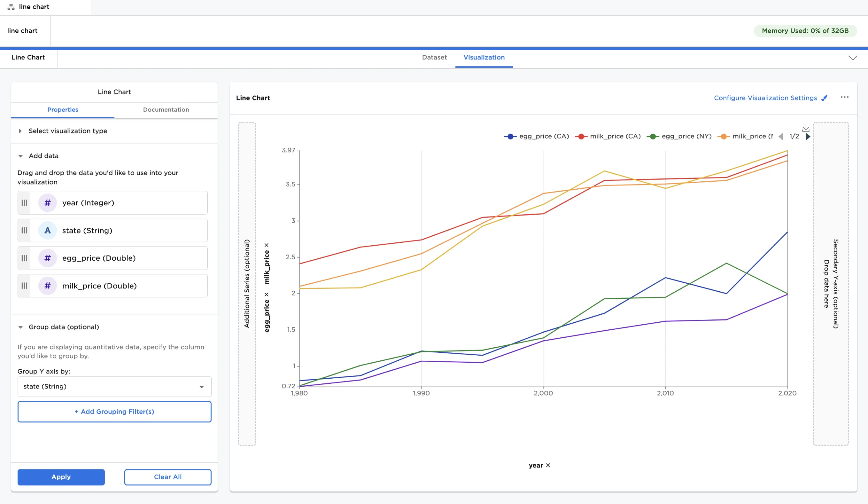Toggle milk_price (CA) legend series
The image size is (868, 504).
[x=608, y=137]
